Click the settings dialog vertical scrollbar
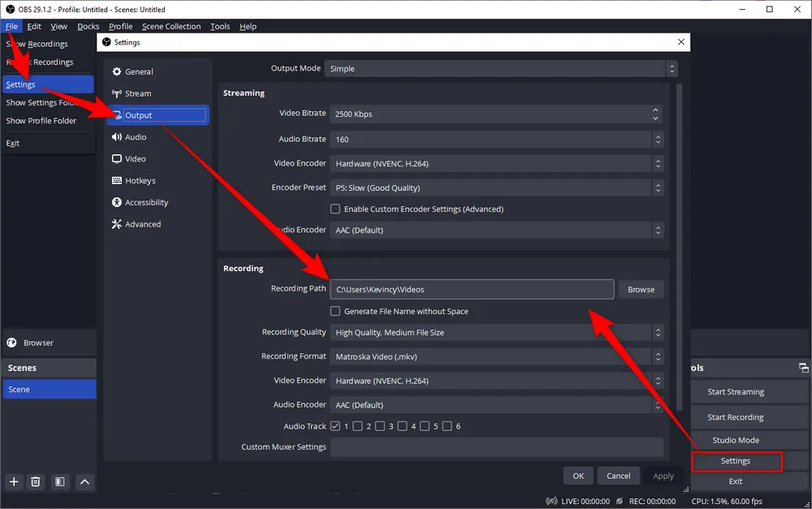 (x=679, y=244)
